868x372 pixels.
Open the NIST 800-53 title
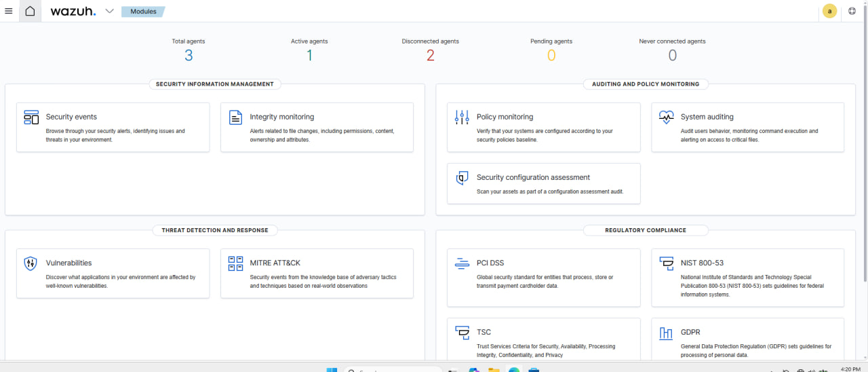click(x=703, y=263)
